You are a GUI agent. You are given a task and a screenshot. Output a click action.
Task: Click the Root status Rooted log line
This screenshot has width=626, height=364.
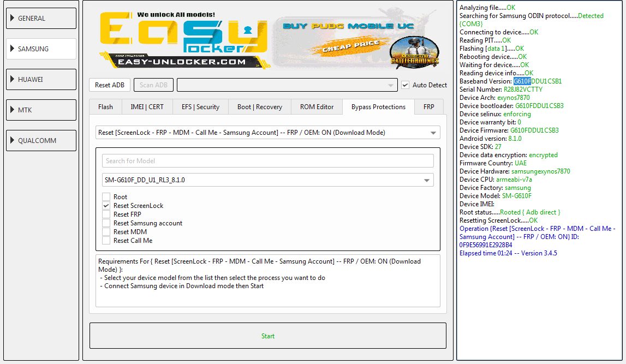pos(510,212)
